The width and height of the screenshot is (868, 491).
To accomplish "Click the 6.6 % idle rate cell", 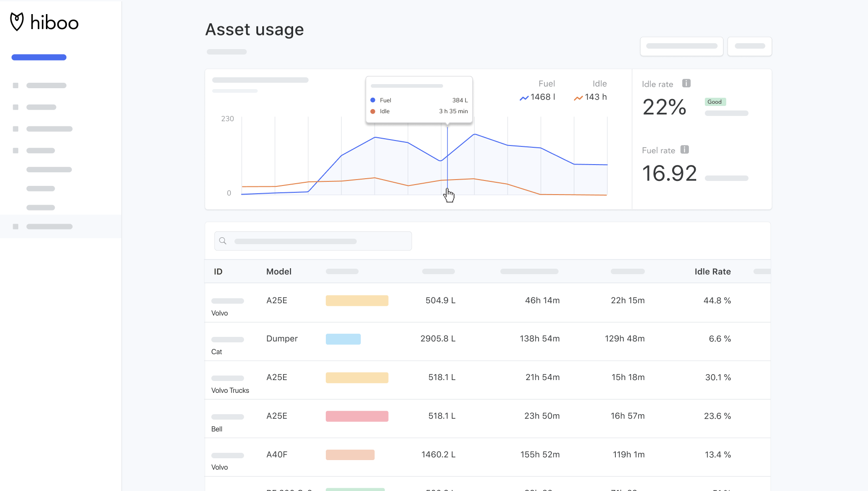I will point(720,339).
